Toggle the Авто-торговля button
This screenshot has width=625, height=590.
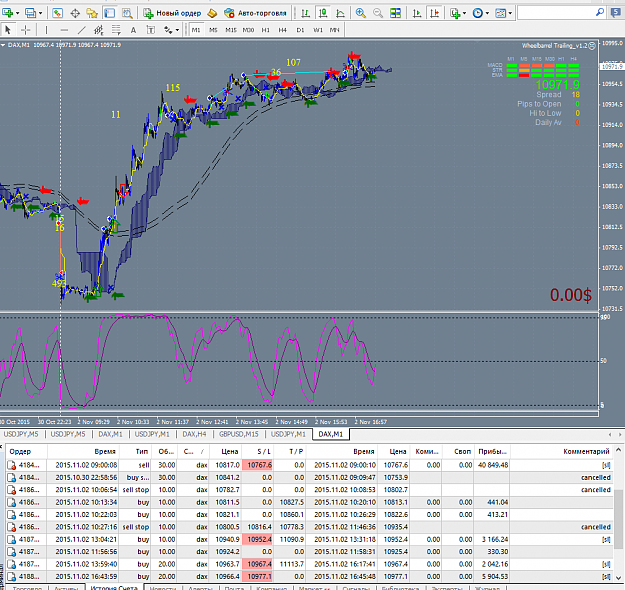255,13
